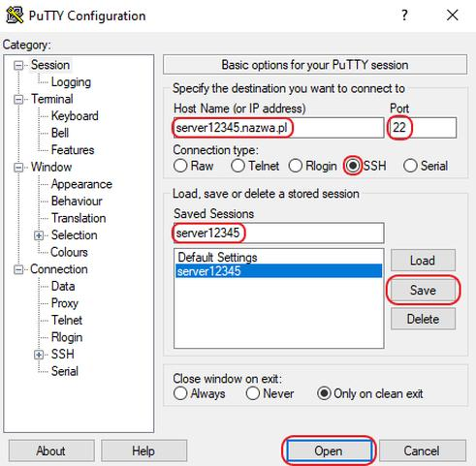
Task: Set close window on exit to Never
Action: point(252,393)
